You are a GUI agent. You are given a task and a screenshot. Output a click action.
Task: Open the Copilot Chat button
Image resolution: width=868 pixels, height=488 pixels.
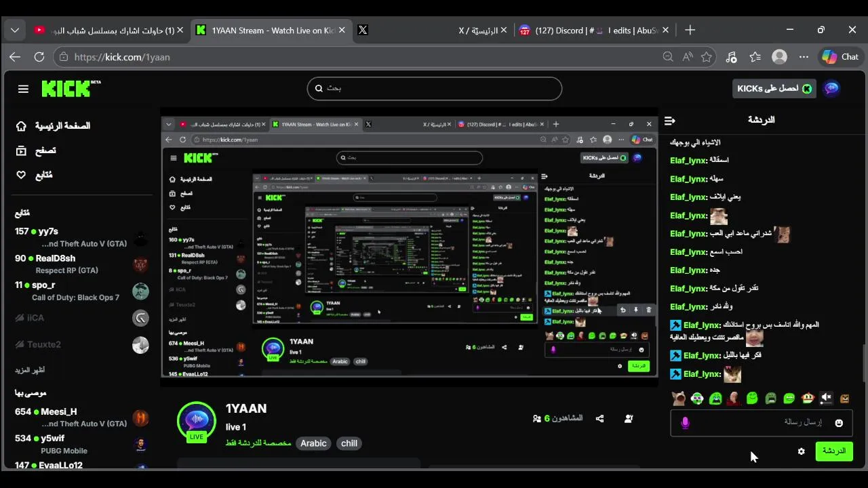pyautogui.click(x=840, y=57)
